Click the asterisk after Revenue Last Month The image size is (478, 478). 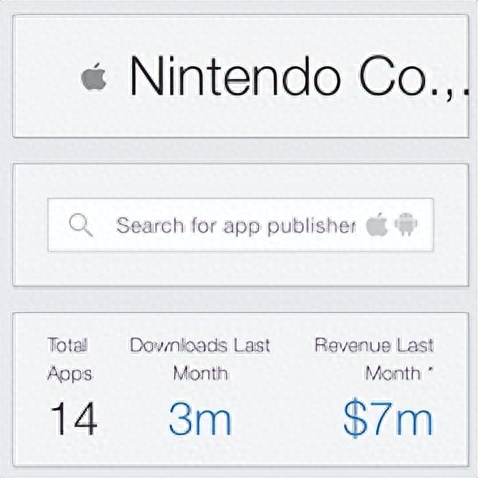pyautogui.click(x=430, y=370)
